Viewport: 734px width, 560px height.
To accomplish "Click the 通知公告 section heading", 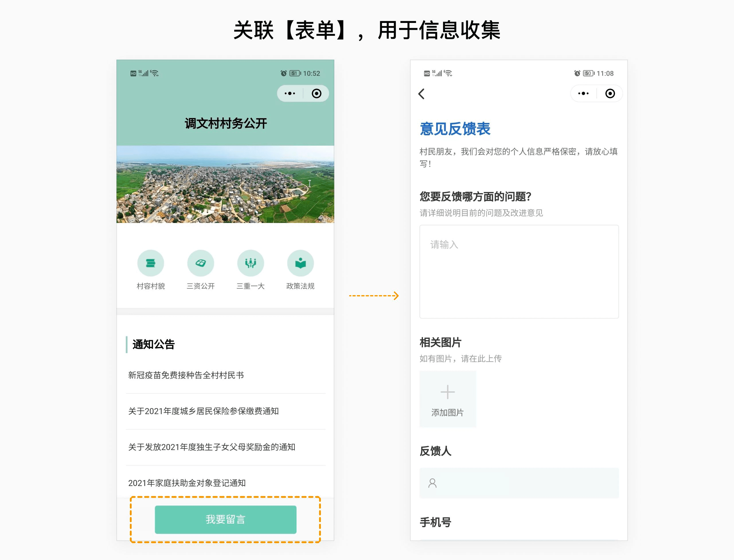I will (153, 344).
